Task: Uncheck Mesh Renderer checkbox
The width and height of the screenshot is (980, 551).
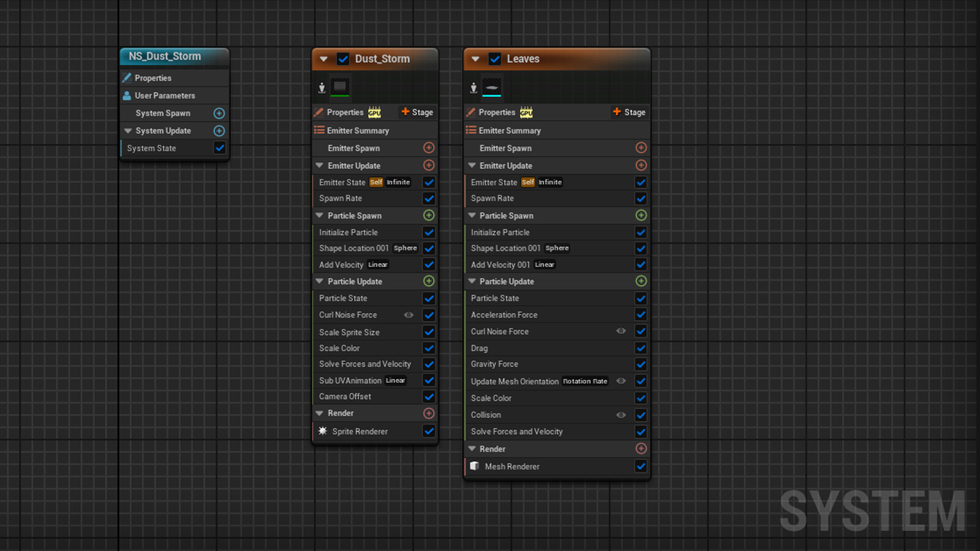Action: (641, 466)
